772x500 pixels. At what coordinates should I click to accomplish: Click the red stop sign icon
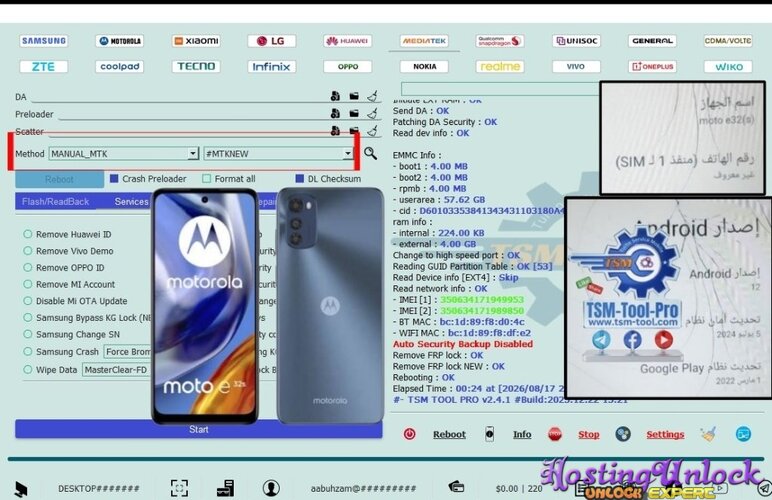coord(555,434)
